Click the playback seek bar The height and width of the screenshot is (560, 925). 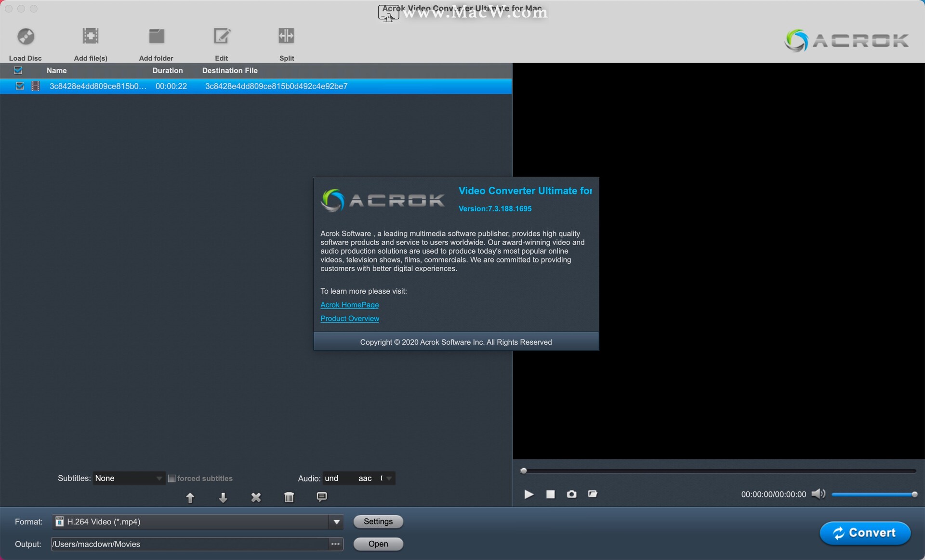click(x=719, y=471)
